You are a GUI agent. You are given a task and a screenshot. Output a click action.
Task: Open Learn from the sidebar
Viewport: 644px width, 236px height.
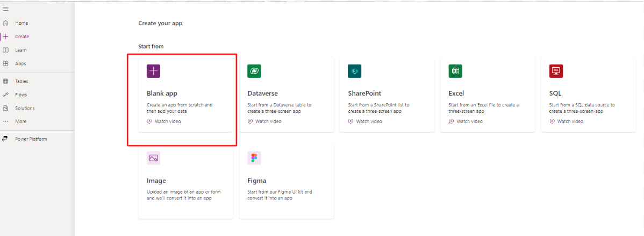click(20, 50)
